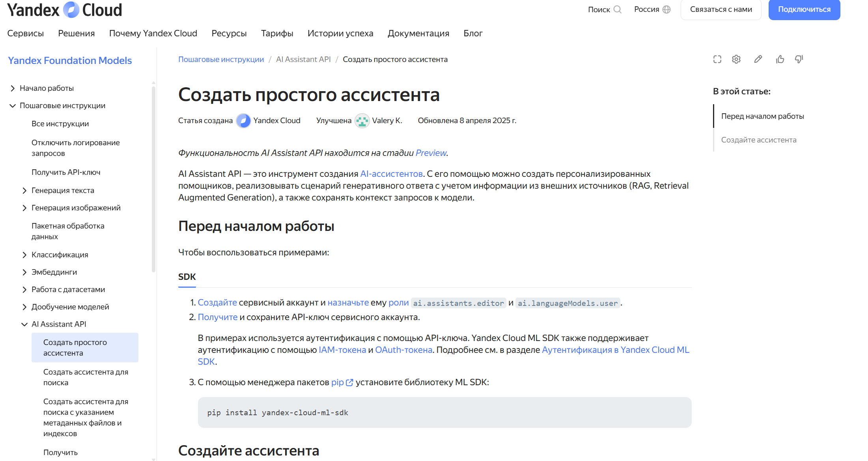Click the ai.assistants.editor role code
The height and width of the screenshot is (461, 868).
coord(458,303)
